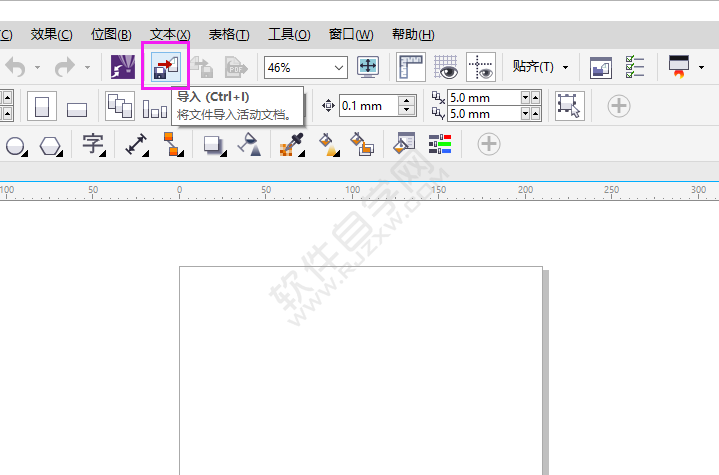Select the Color Eyedropper tool

tap(292, 145)
